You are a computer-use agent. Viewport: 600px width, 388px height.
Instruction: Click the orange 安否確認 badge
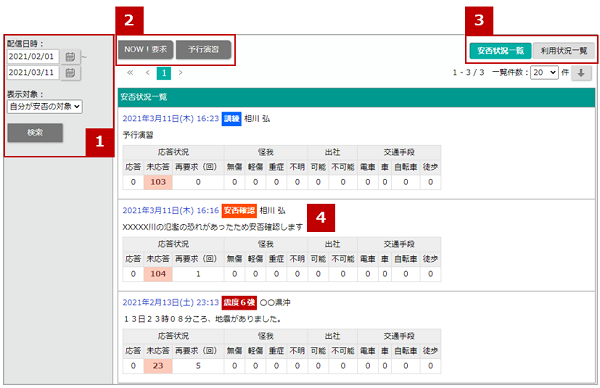pyautogui.click(x=239, y=211)
